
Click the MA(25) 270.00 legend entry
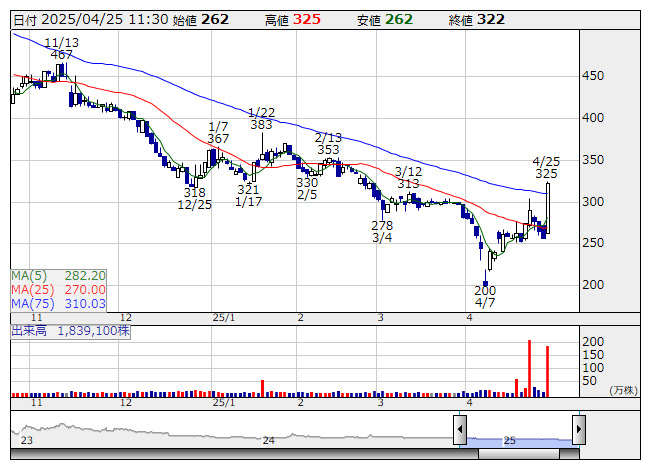click(58, 290)
